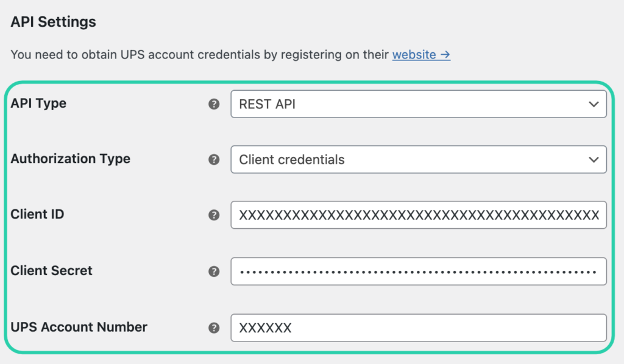Focus the Client ID text field
624x364 pixels.
point(418,215)
